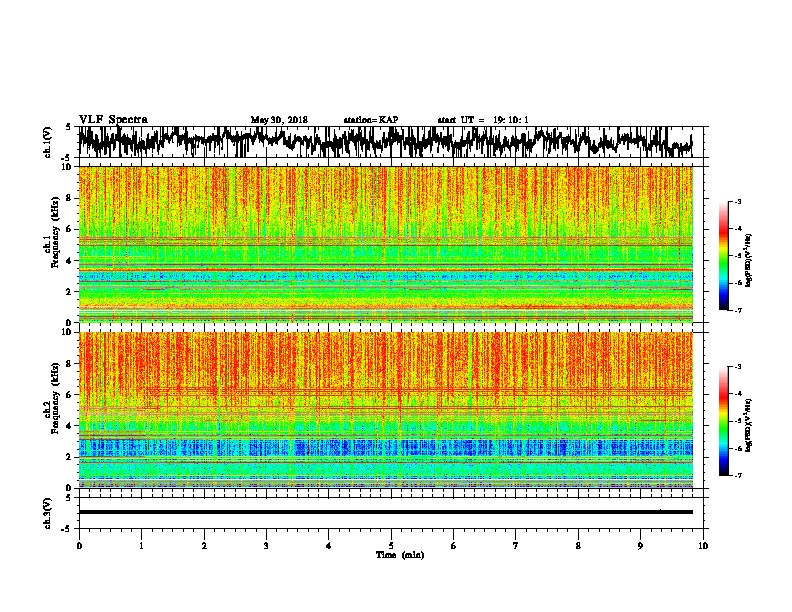Click the ch.1 voltage waveform trace panel
Image resolution: width=792 pixels, height=612 pixels.
[390, 142]
